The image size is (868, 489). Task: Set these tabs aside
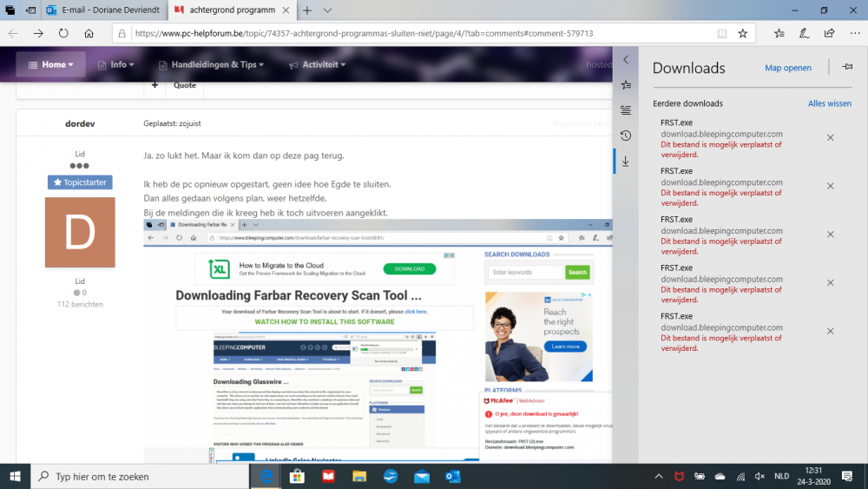click(31, 10)
